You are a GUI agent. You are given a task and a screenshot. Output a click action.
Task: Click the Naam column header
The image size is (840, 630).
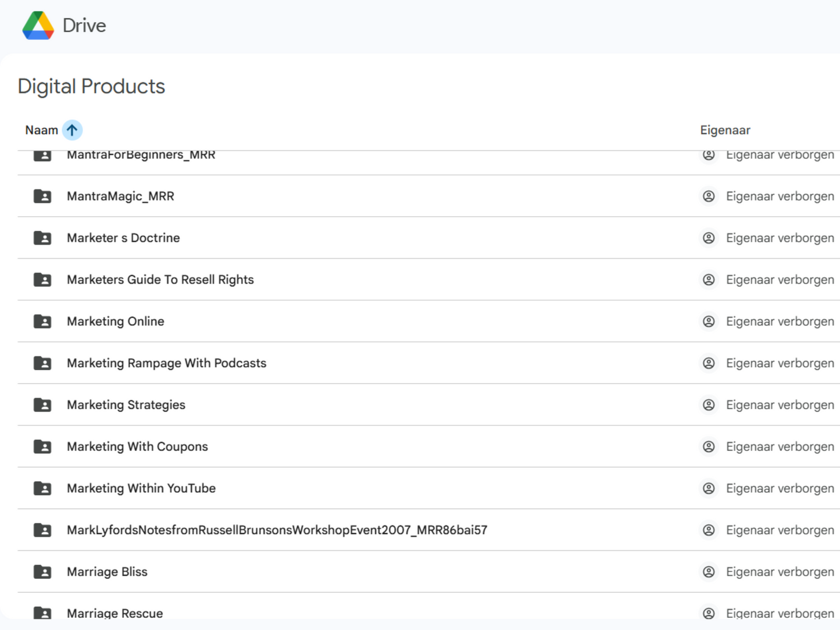coord(41,130)
